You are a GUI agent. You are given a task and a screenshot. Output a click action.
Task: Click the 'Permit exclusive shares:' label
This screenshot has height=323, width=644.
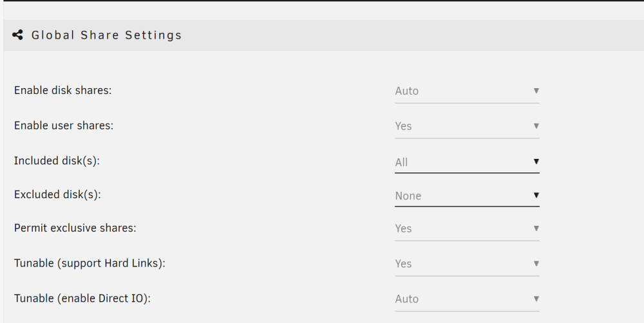[x=75, y=228]
